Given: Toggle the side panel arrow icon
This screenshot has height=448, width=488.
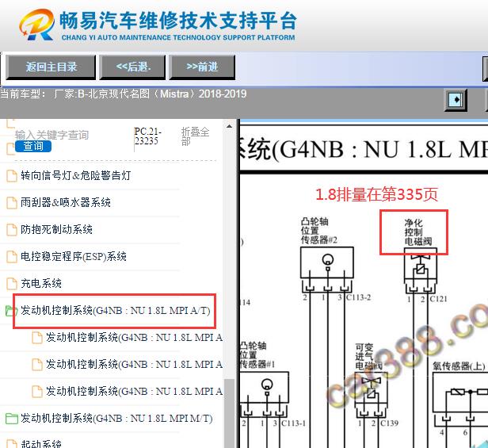Looking at the screenshot, I should pyautogui.click(x=456, y=100).
